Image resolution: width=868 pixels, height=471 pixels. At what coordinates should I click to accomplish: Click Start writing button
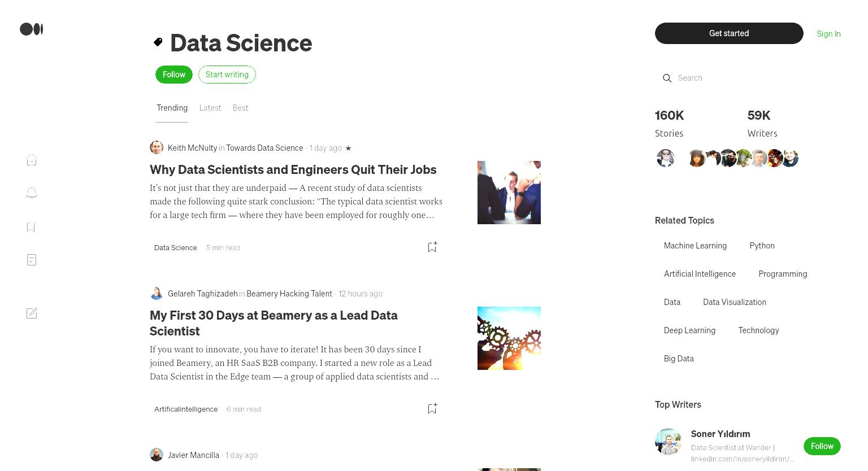tap(227, 75)
